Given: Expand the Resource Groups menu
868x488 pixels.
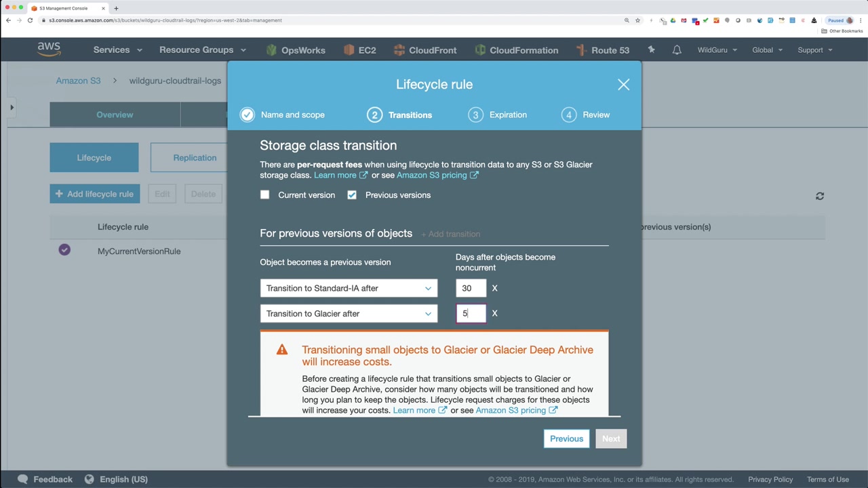Looking at the screenshot, I should click(x=203, y=50).
